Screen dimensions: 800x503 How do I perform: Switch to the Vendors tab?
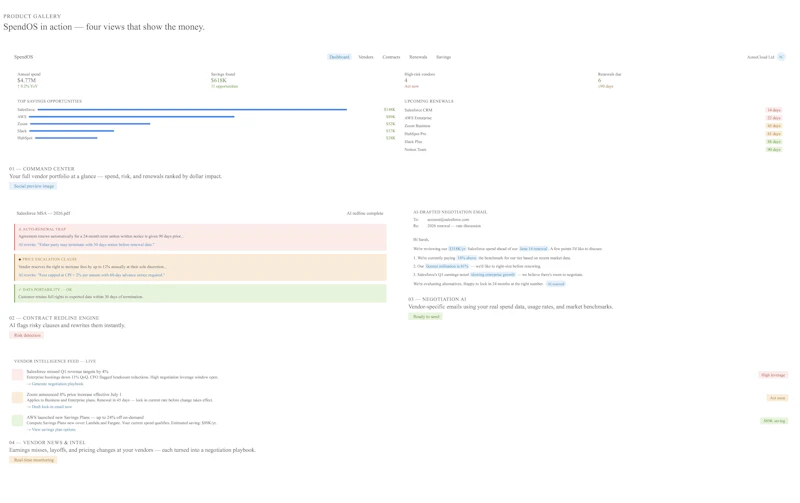click(x=366, y=57)
